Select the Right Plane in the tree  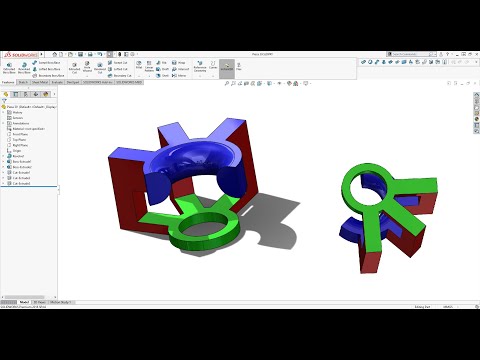coord(17,145)
